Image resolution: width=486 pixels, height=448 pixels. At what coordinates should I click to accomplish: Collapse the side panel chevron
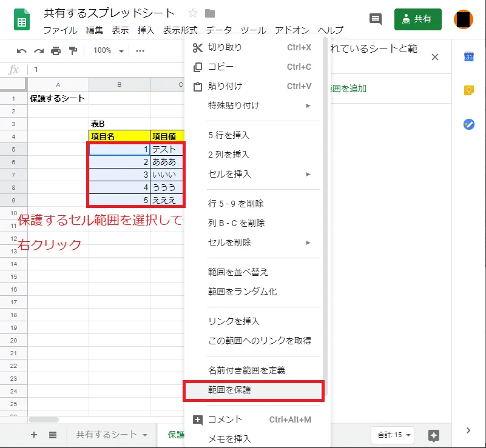pyautogui.click(x=468, y=430)
